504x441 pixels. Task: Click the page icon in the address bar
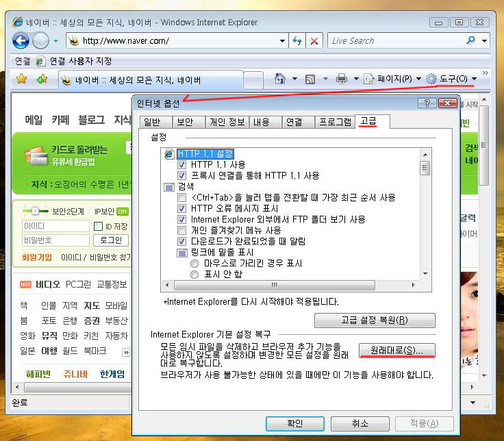pos(74,41)
